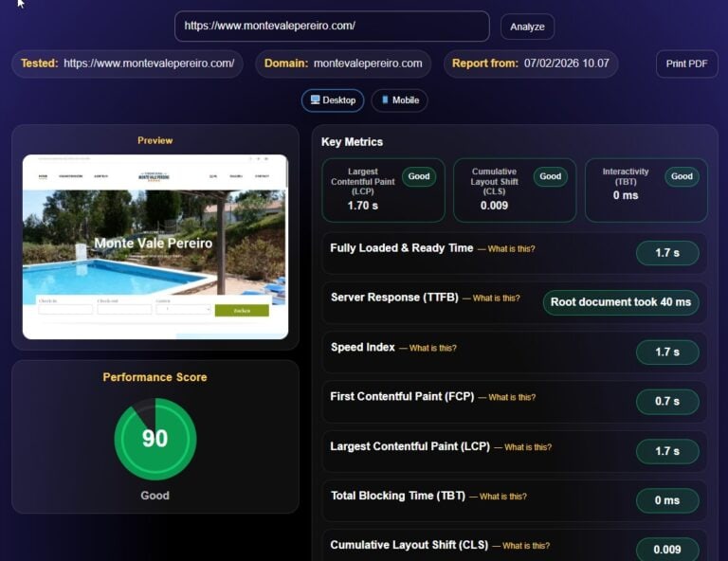This screenshot has width=728, height=561.
Task: Switch to the Mobile tab
Action: pyautogui.click(x=399, y=100)
